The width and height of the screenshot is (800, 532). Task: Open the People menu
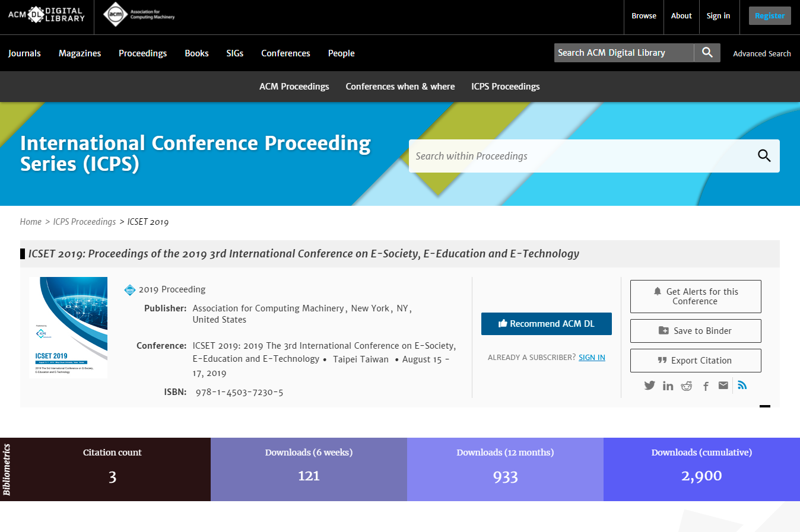click(x=341, y=53)
